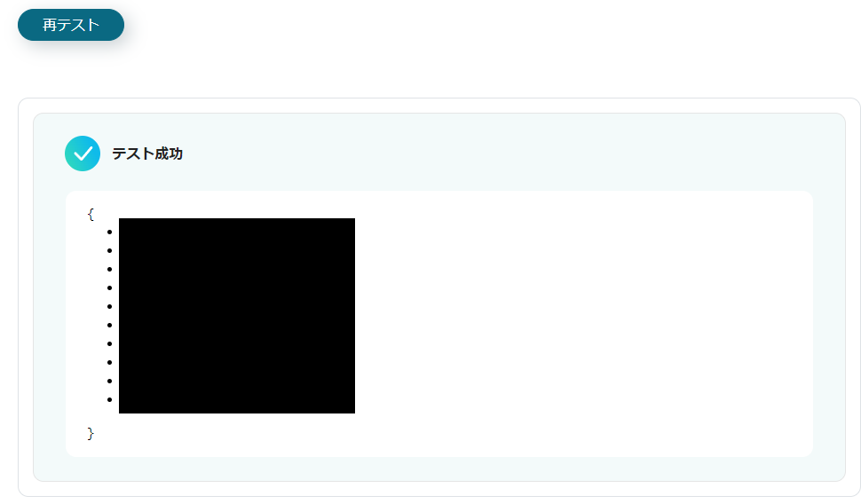The width and height of the screenshot is (861, 504).
Task: Click the third bullet in result list
Action: [x=110, y=270]
